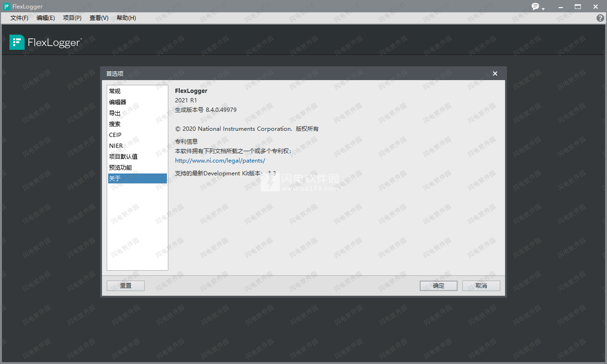Click the Development Kit version 1.3 line
The width and height of the screenshot is (607, 364).
(225, 173)
